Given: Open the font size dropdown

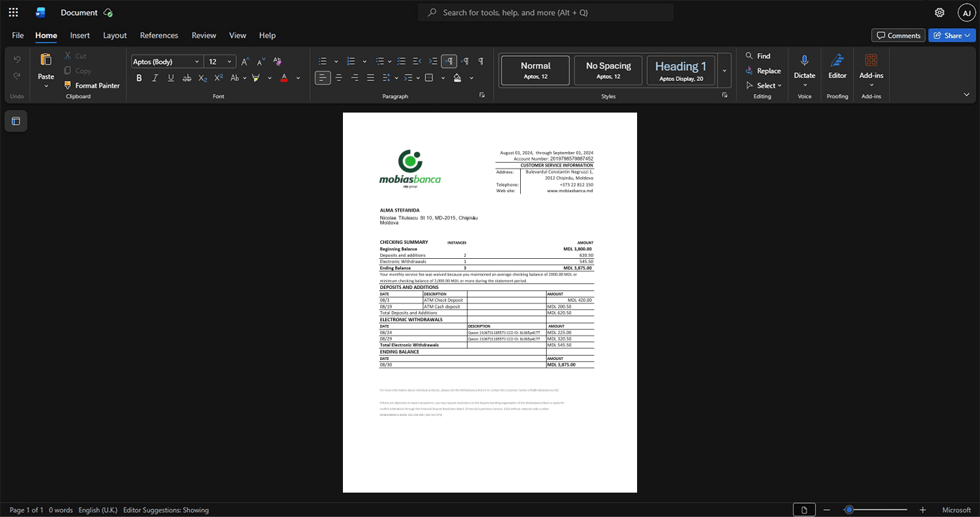Looking at the screenshot, I should click(230, 62).
